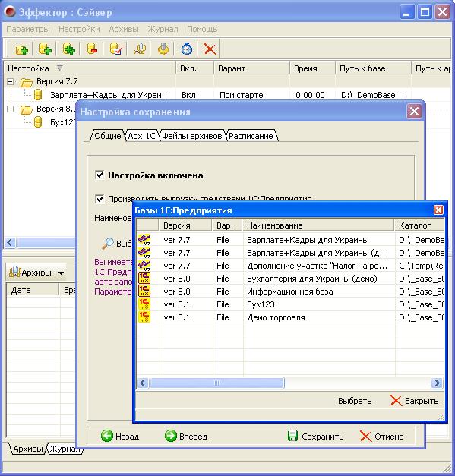Viewport: 455px width, 476px height.
Task: Click the add folder toolbar icon
Action: 21,49
